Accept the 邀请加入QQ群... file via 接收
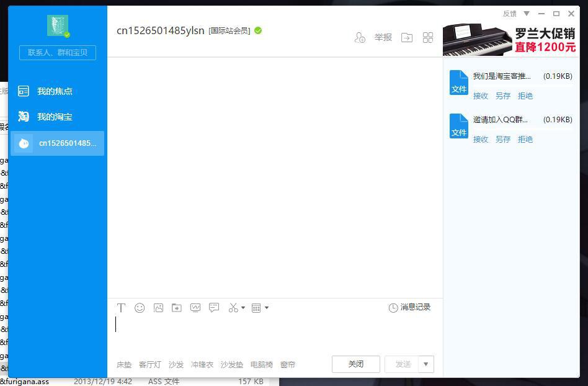Screen dimensions: 588x386 pos(480,139)
